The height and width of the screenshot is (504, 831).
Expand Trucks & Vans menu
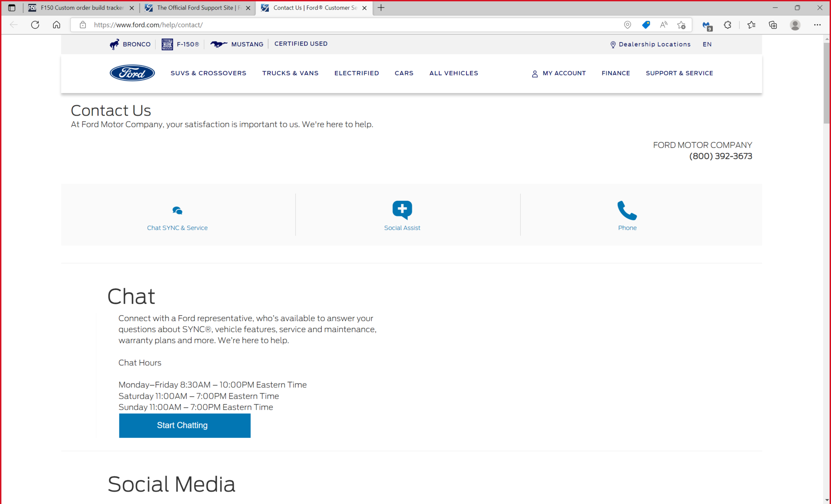pyautogui.click(x=290, y=73)
